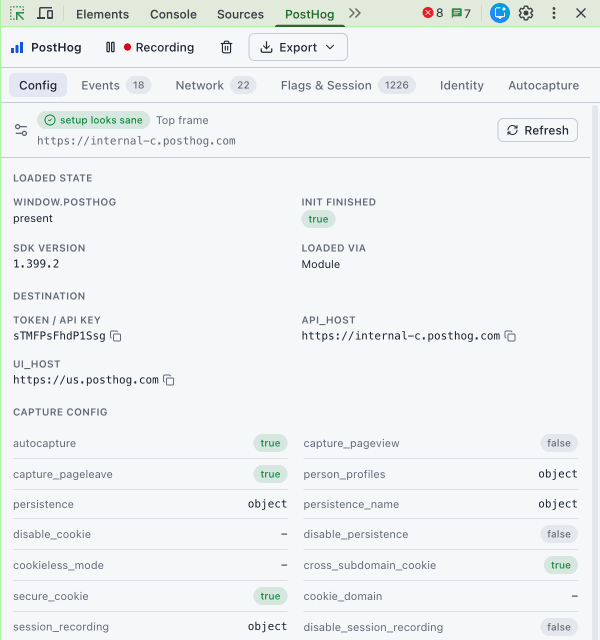Open the Elements panel tab
The height and width of the screenshot is (640, 600).
(102, 14)
